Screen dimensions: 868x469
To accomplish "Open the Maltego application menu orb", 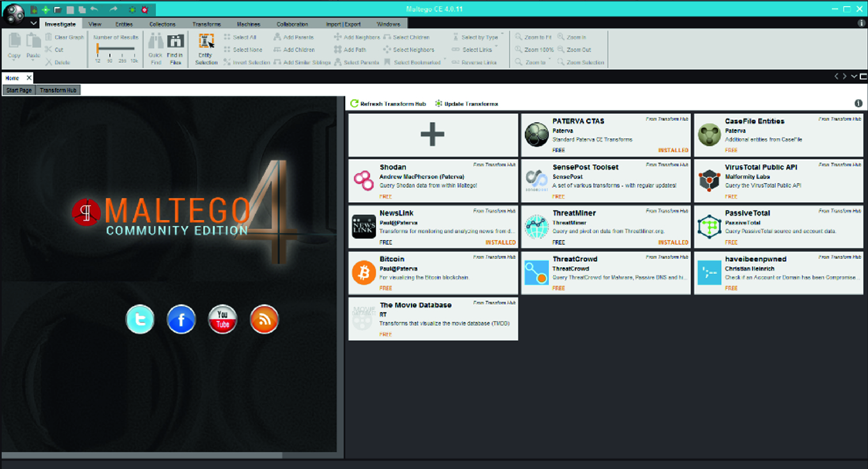I will [x=13, y=13].
